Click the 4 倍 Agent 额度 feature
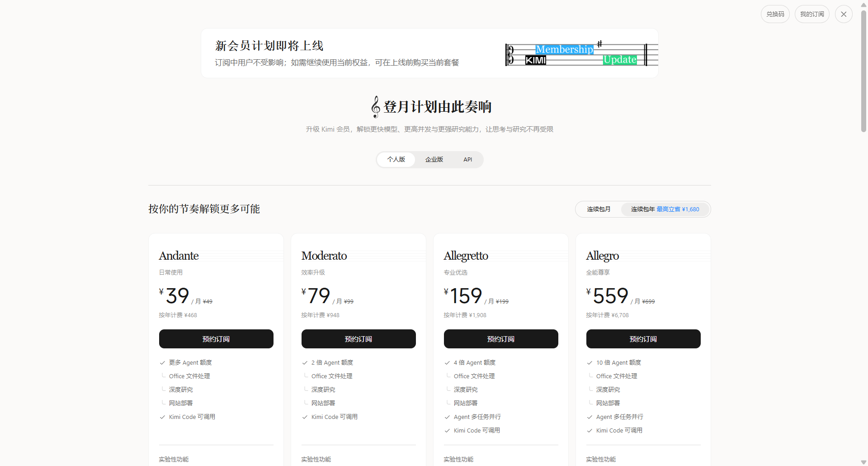The height and width of the screenshot is (466, 868). (x=475, y=362)
